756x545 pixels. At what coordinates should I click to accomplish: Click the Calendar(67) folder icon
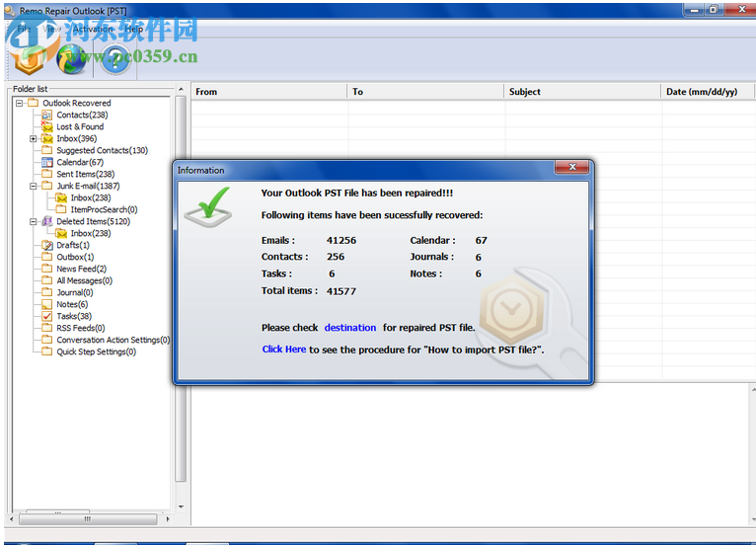point(46,162)
